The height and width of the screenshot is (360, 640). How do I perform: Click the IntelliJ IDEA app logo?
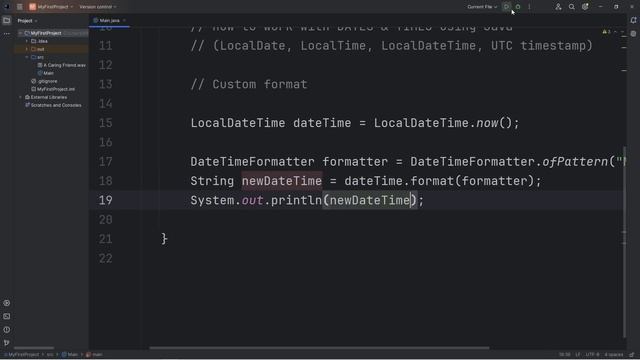tap(7, 7)
